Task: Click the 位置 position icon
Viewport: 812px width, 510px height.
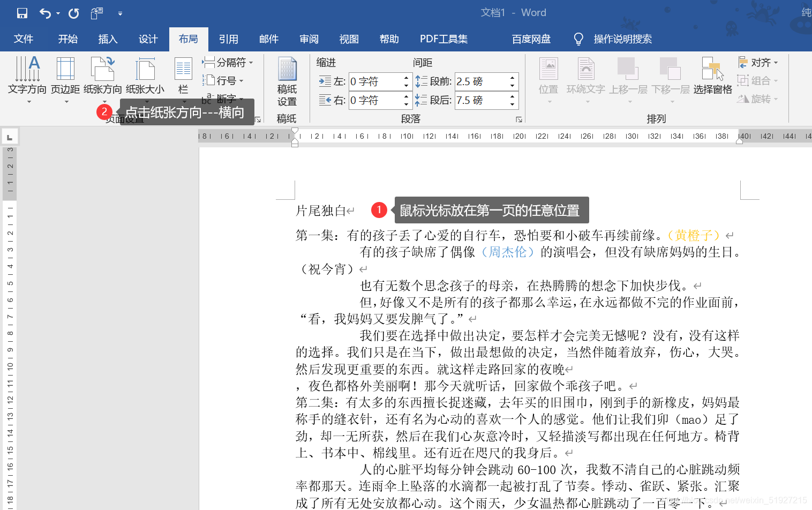Action: [x=548, y=69]
